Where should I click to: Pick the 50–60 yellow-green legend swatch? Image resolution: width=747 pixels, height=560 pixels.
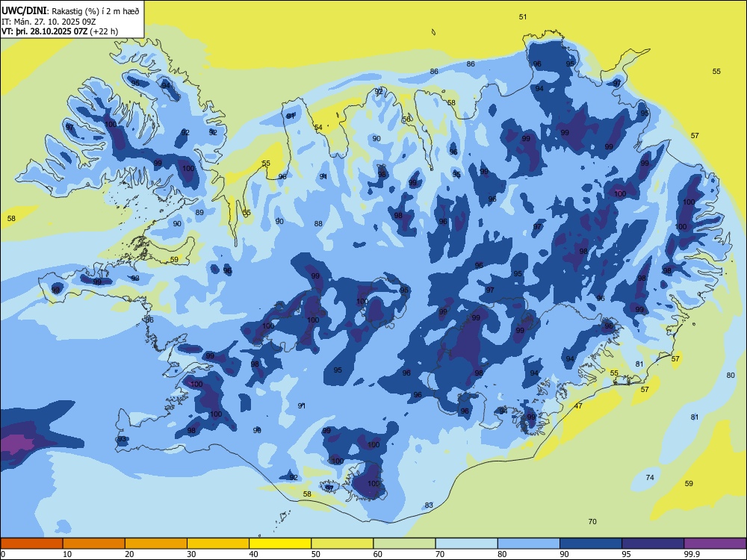pyautogui.click(x=342, y=544)
